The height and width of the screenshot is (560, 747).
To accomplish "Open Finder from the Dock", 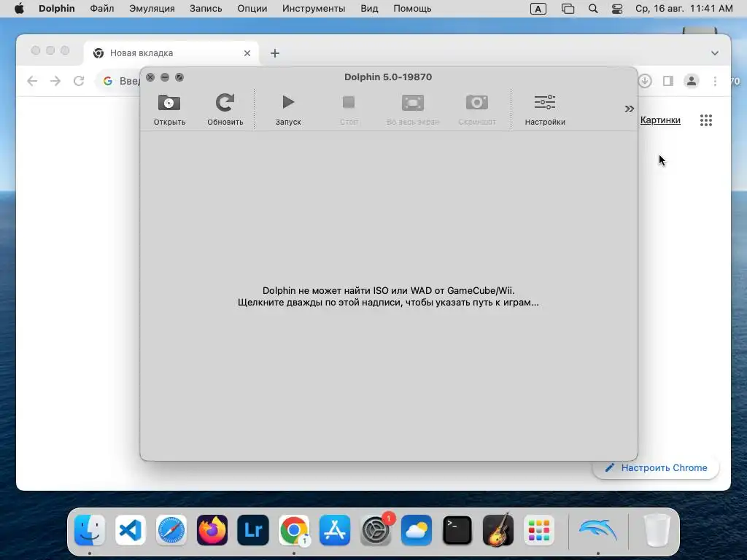I will (x=90, y=530).
